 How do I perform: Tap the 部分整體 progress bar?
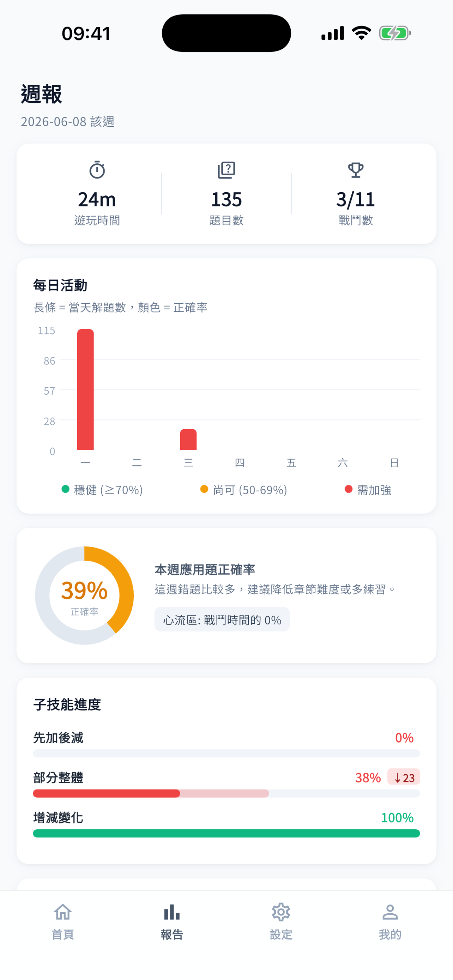[x=226, y=793]
